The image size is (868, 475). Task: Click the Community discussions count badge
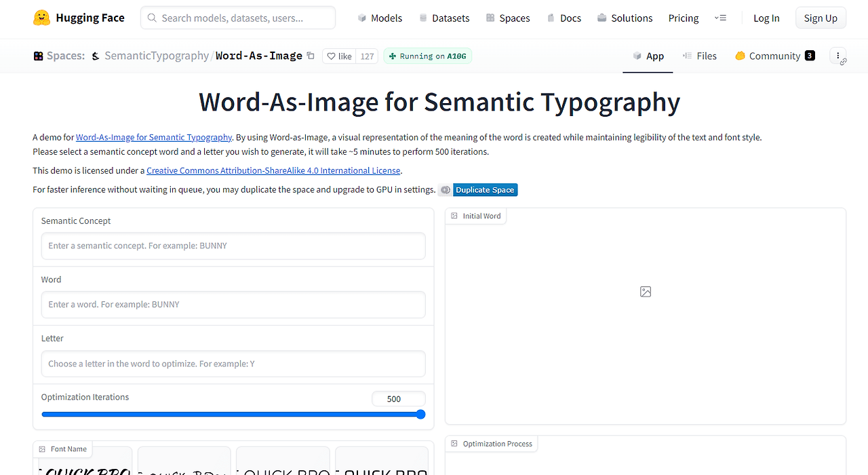coord(810,56)
